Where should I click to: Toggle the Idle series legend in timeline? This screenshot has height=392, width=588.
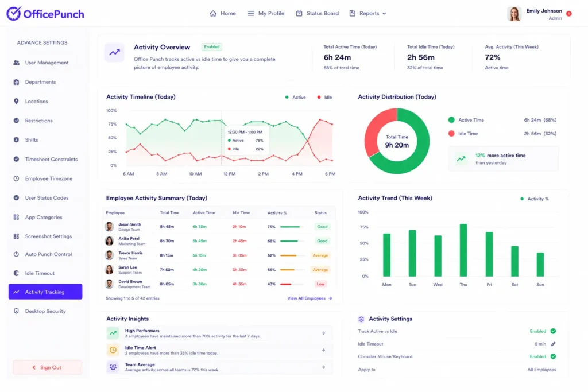(325, 98)
